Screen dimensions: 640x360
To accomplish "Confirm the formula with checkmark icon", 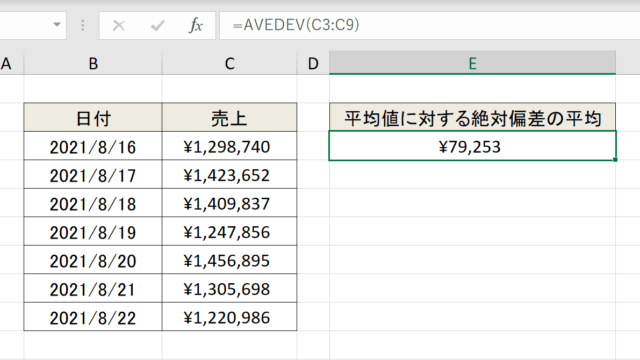I will [158, 26].
